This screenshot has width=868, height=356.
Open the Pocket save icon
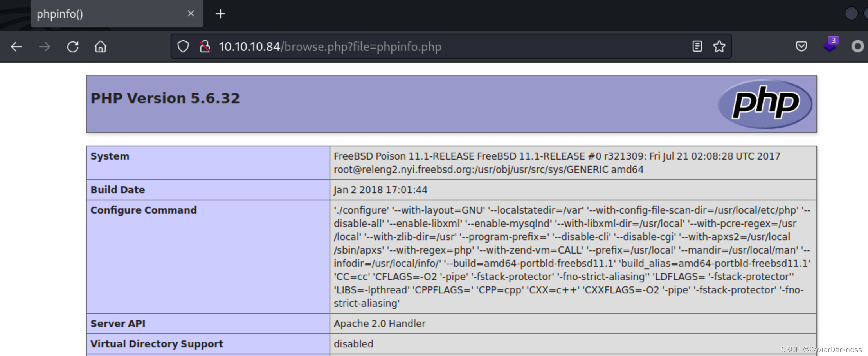coord(801,47)
